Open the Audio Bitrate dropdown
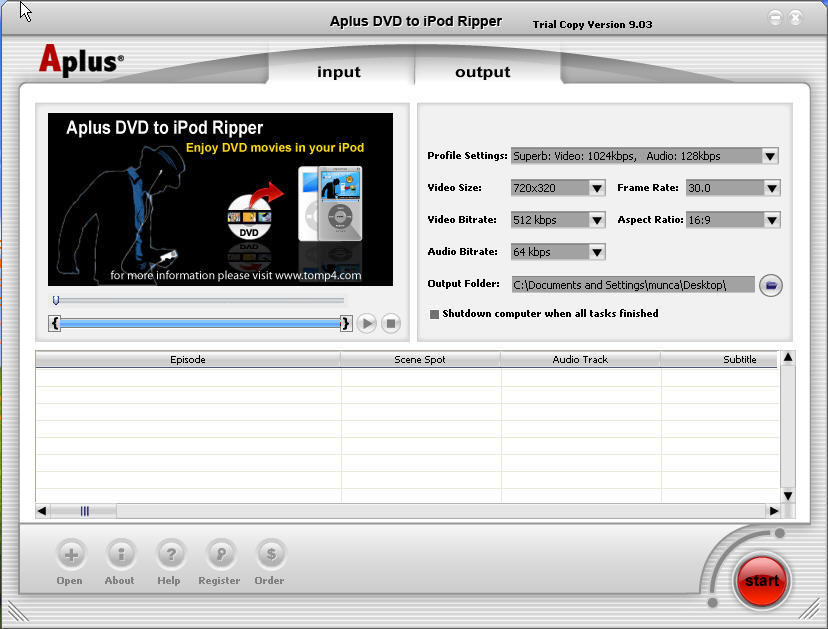The width and height of the screenshot is (828, 629). [597, 252]
